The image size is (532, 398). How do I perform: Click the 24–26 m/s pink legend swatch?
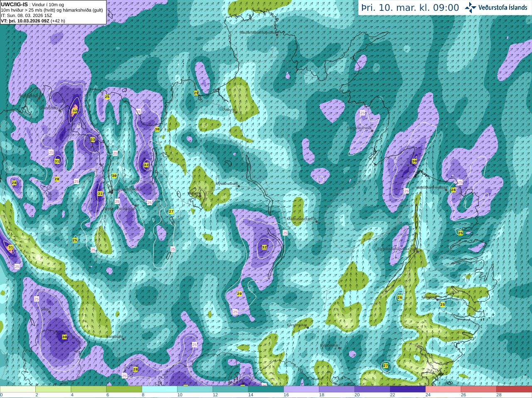point(443,389)
